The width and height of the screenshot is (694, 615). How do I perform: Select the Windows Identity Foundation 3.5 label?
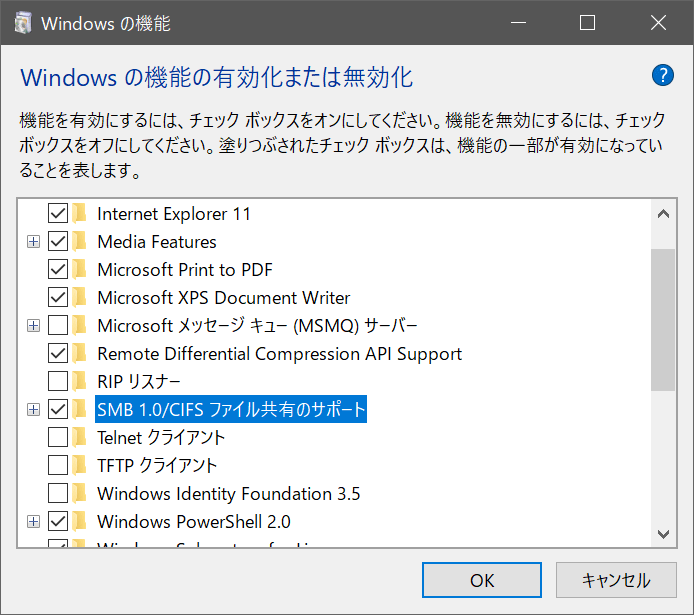click(x=228, y=493)
